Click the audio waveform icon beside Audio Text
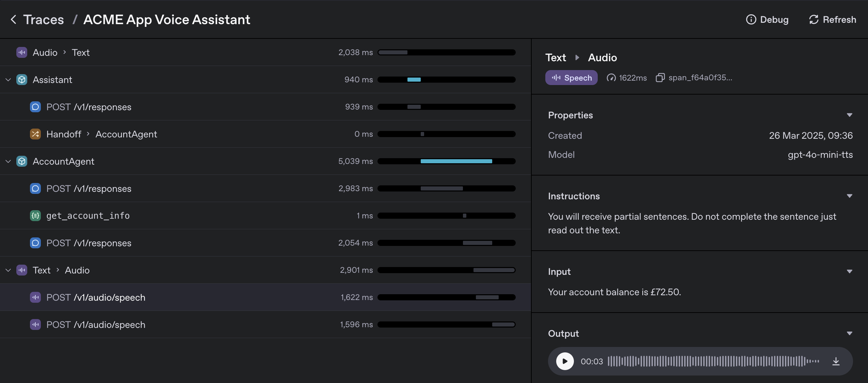This screenshot has height=383, width=868. (x=21, y=52)
